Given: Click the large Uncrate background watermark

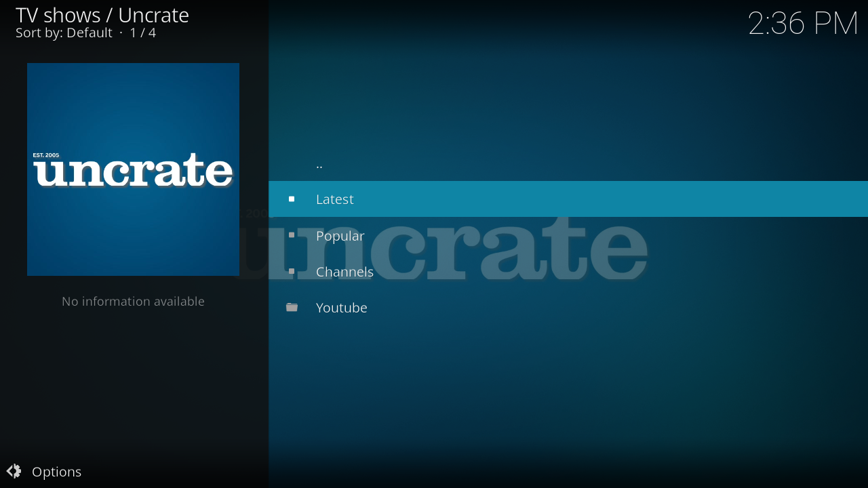Looking at the screenshot, I should (515, 251).
